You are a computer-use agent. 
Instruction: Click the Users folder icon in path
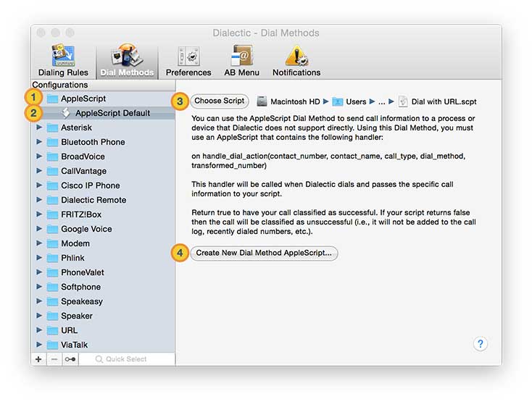point(337,101)
